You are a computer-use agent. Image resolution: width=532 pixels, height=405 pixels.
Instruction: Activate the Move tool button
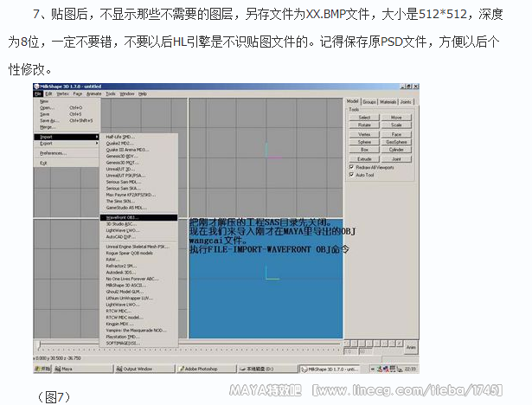(x=396, y=118)
